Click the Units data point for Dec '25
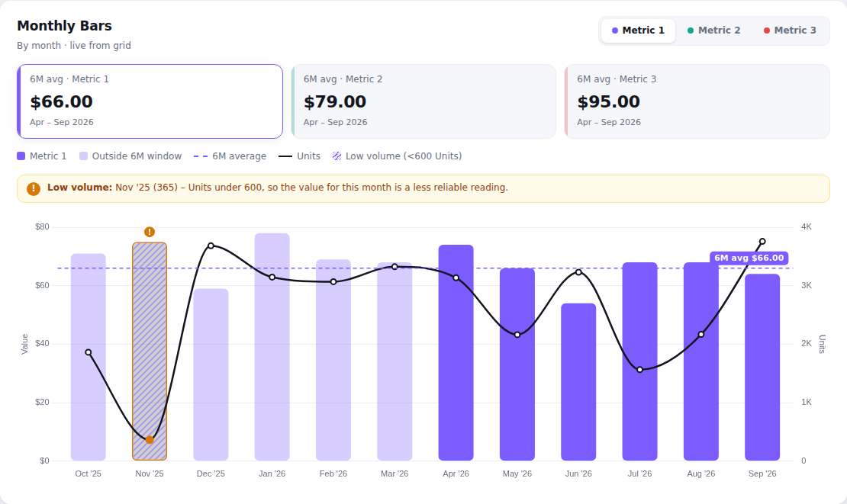This screenshot has width=847, height=504. coord(211,246)
